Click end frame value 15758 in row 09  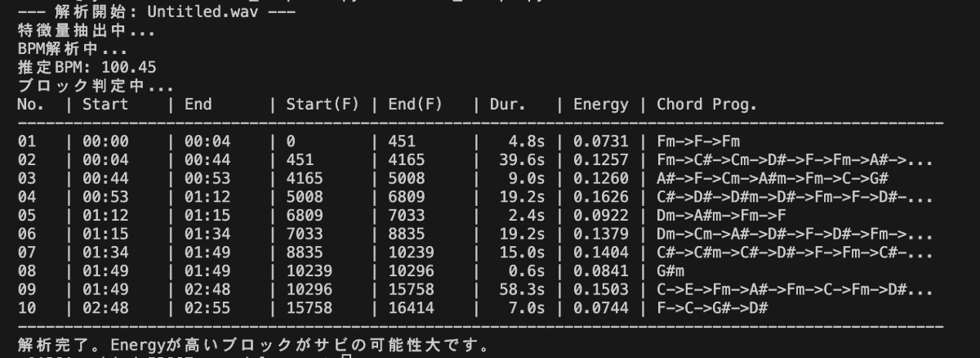411,288
